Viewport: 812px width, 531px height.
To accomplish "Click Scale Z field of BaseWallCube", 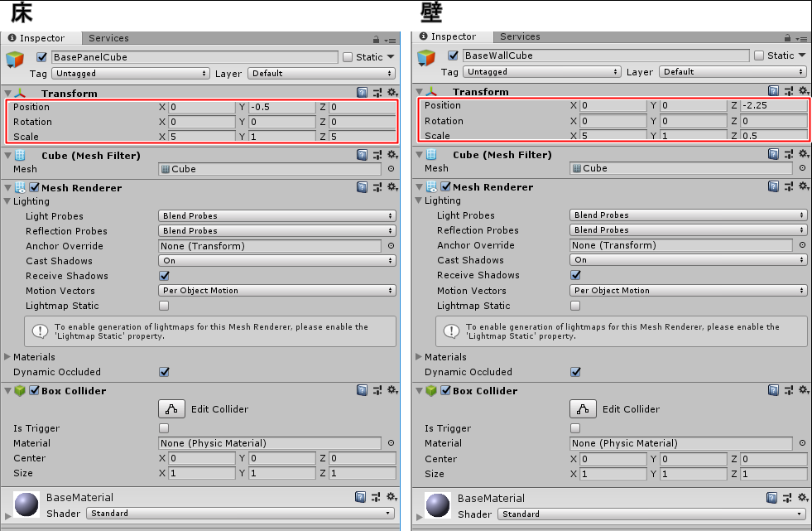I will 774,135.
